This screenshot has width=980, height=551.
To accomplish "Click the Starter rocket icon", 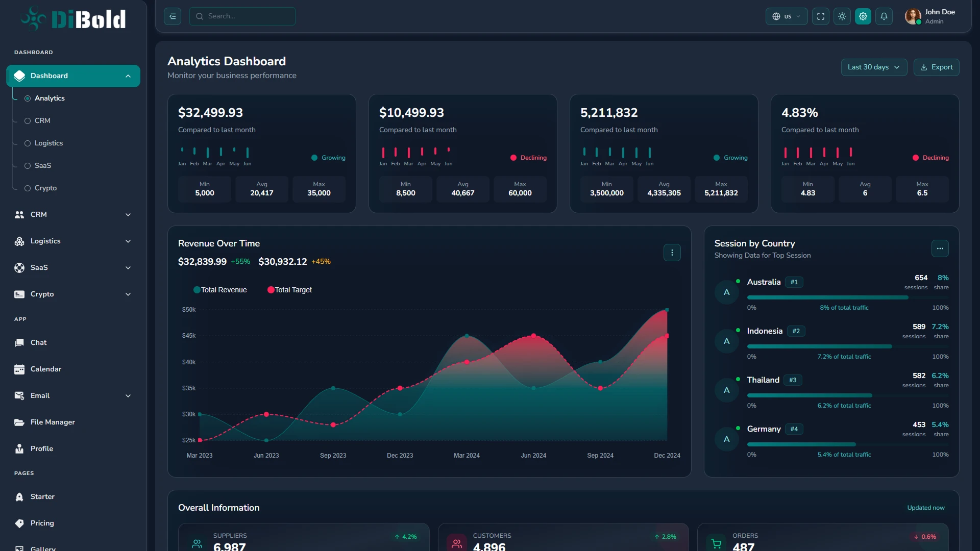I will coord(19,497).
